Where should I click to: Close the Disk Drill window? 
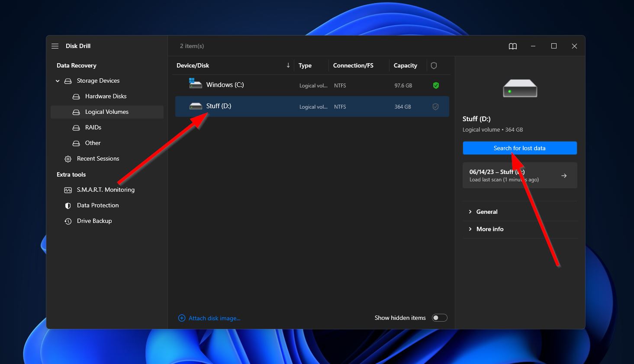(x=574, y=46)
